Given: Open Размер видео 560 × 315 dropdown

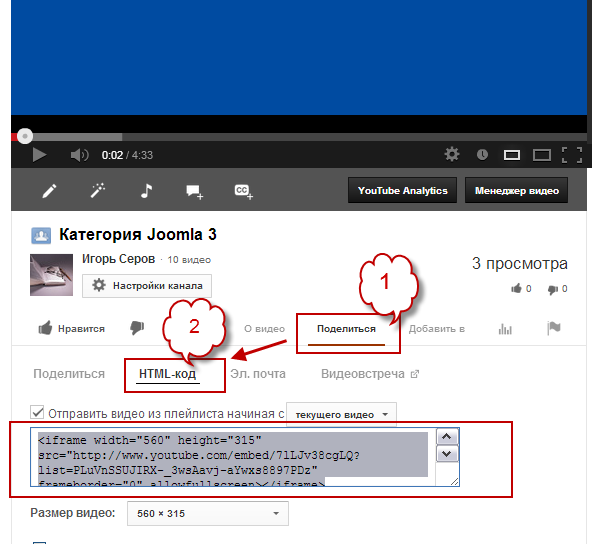Looking at the screenshot, I should click(x=208, y=513).
